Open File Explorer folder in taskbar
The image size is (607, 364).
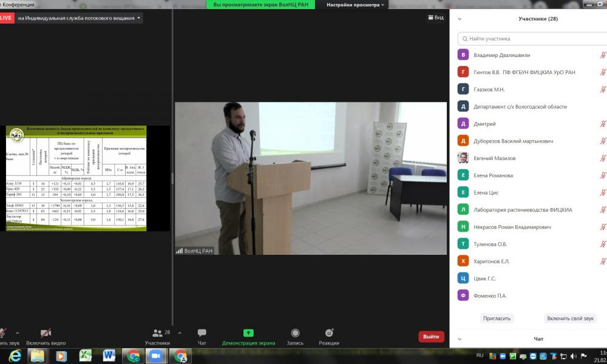(x=38, y=356)
